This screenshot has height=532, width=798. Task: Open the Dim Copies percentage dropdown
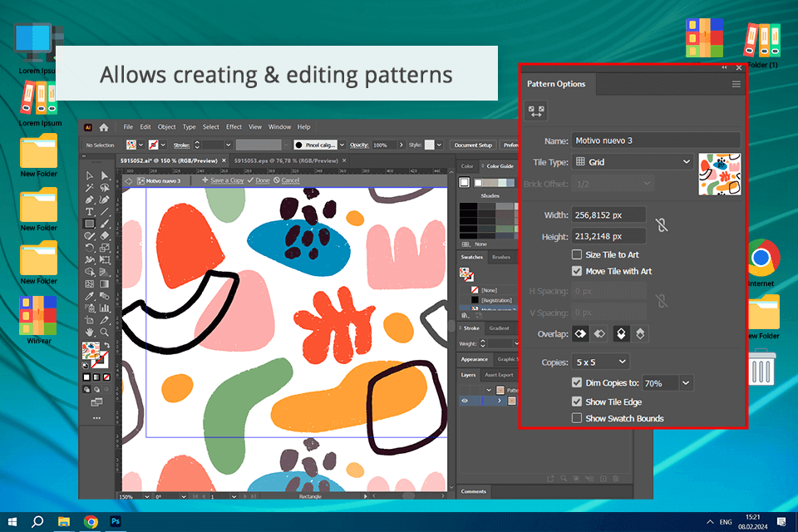click(686, 383)
